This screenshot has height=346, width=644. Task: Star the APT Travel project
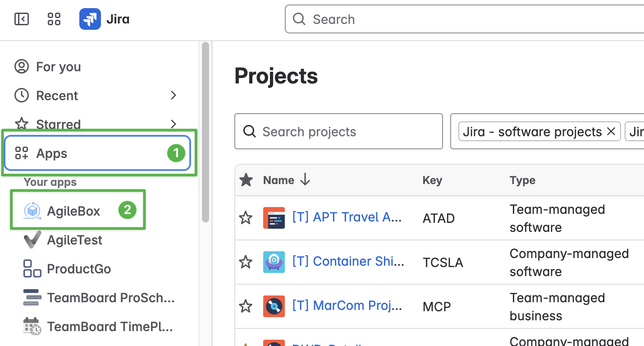246,218
